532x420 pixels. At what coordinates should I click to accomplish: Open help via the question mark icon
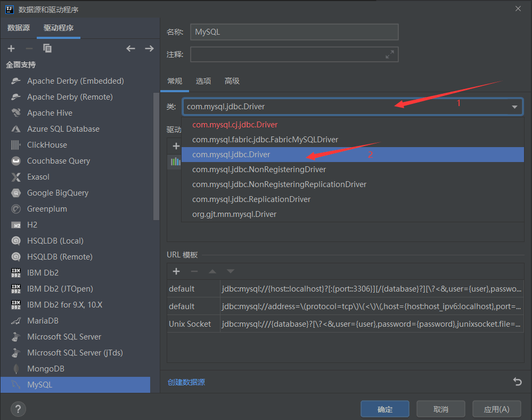[18, 409]
